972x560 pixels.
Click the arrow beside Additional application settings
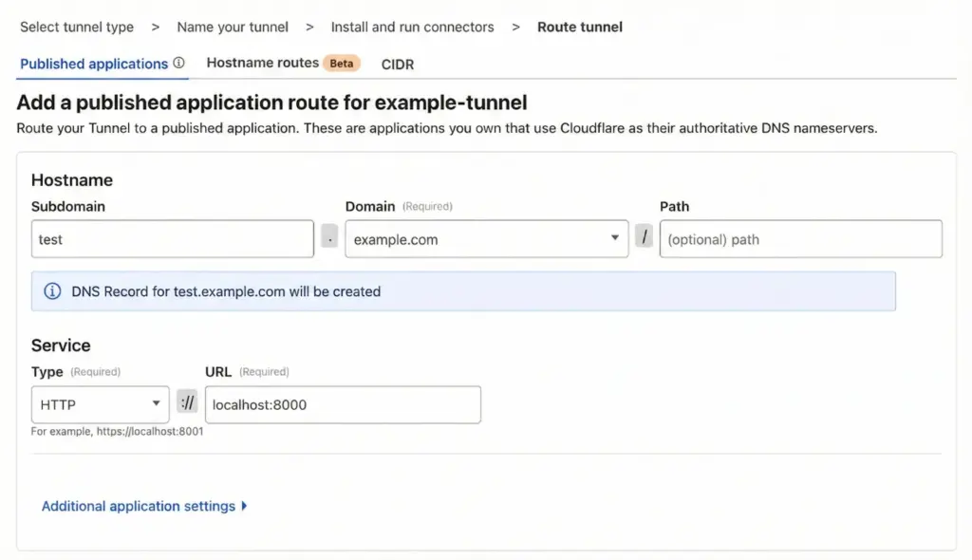click(x=247, y=506)
